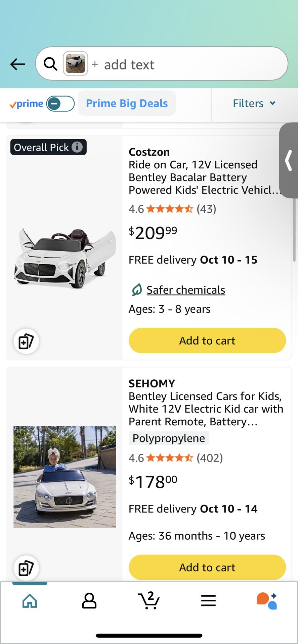The height and width of the screenshot is (644, 298).
Task: Expand the side panel chevron handle
Action: [289, 160]
